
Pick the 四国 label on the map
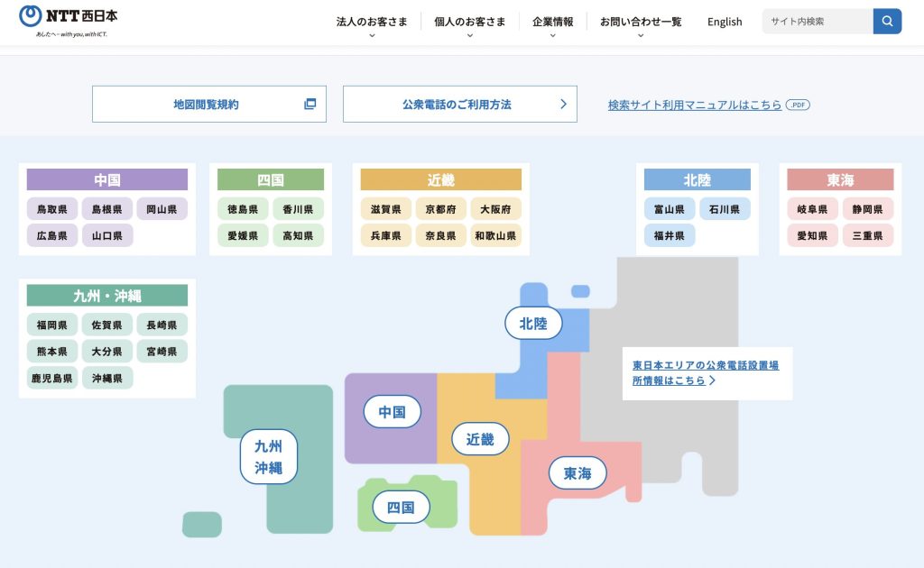click(x=401, y=507)
